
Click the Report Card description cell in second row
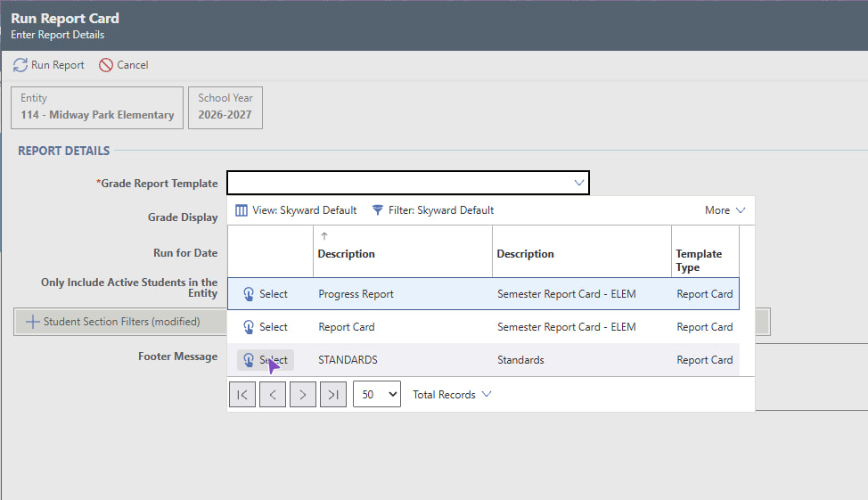click(347, 327)
